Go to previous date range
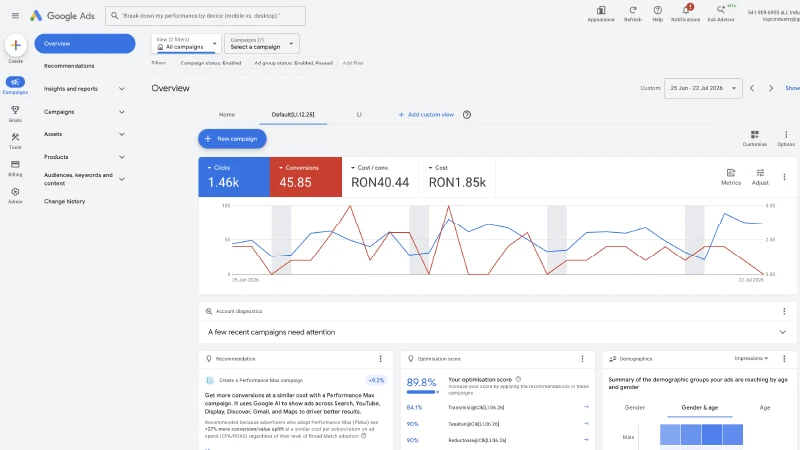 point(752,88)
